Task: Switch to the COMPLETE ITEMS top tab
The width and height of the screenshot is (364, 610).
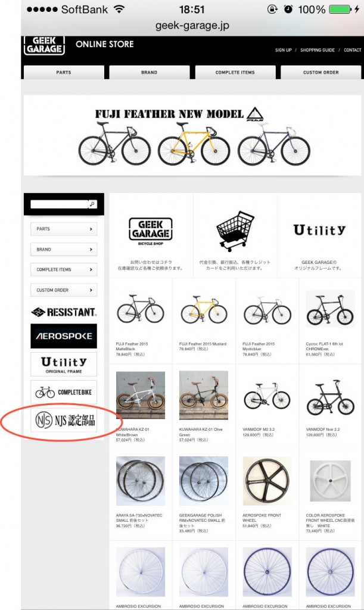Action: coord(235,72)
